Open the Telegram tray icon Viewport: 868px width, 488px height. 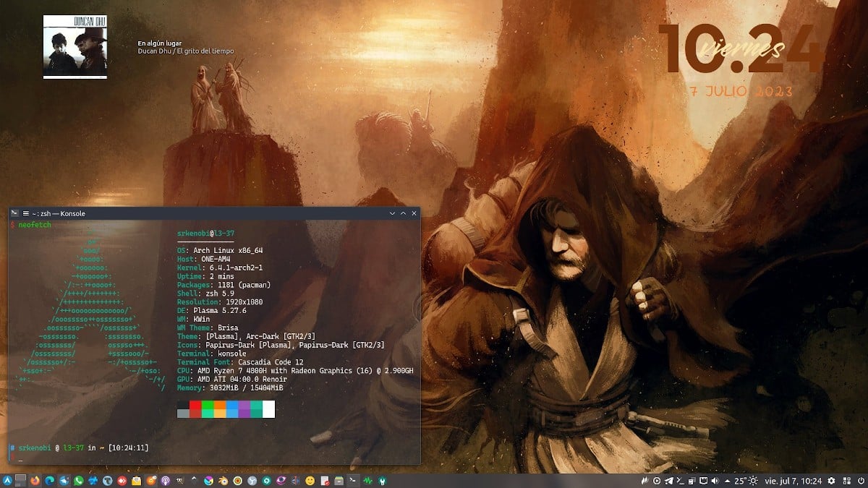[669, 481]
